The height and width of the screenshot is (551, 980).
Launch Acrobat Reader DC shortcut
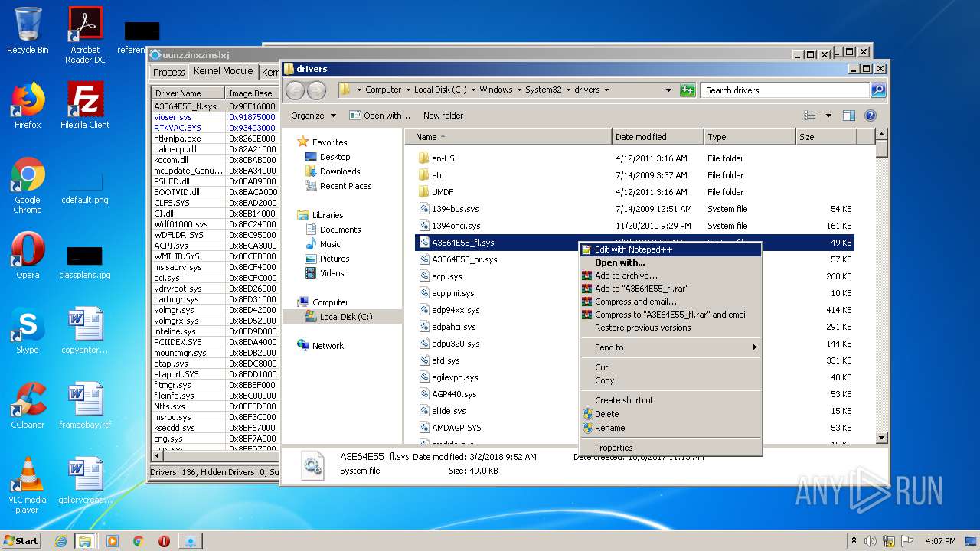85,34
